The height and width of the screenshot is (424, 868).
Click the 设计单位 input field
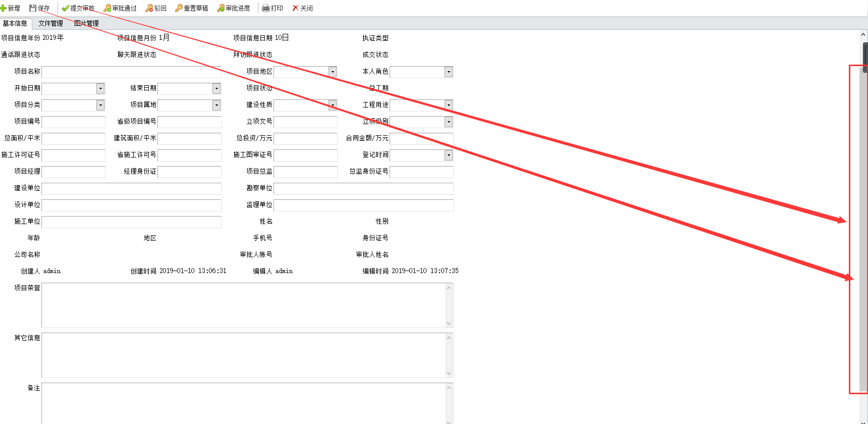click(131, 205)
